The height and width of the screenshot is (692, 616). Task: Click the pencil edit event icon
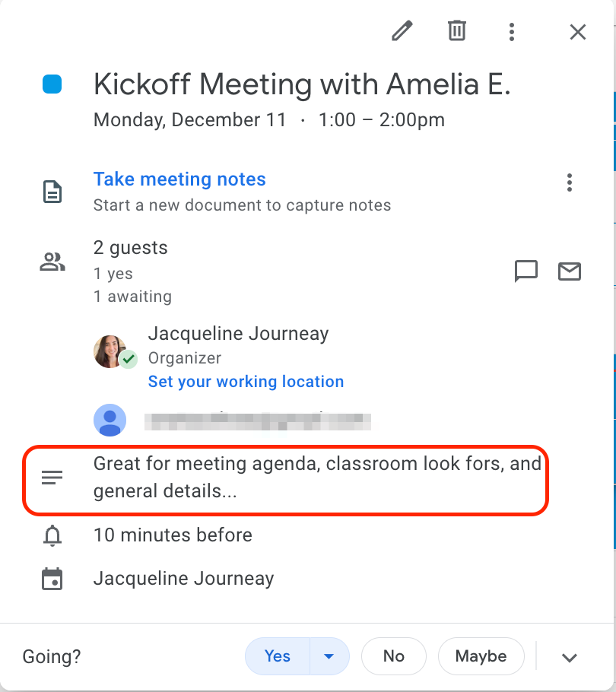point(402,31)
